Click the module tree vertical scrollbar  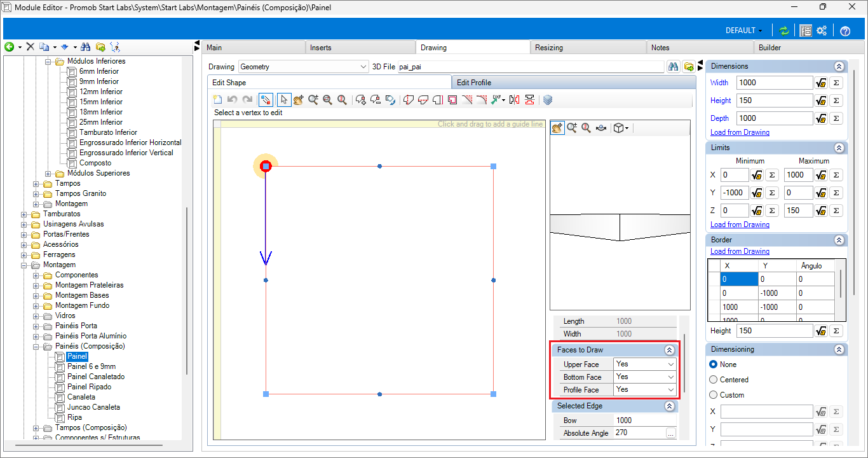pos(186,291)
